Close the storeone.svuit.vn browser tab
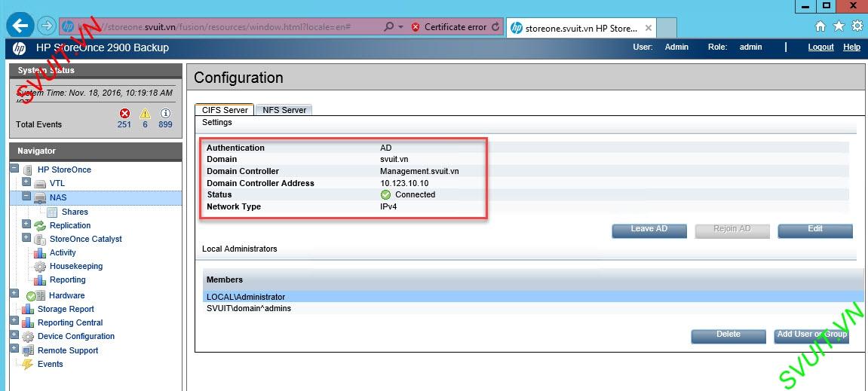 click(649, 28)
